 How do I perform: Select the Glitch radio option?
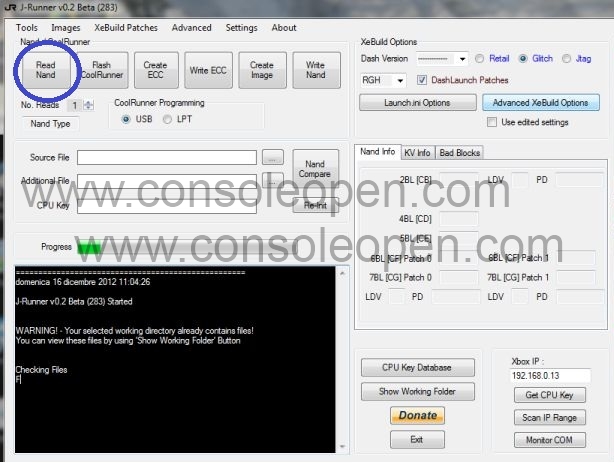click(523, 59)
